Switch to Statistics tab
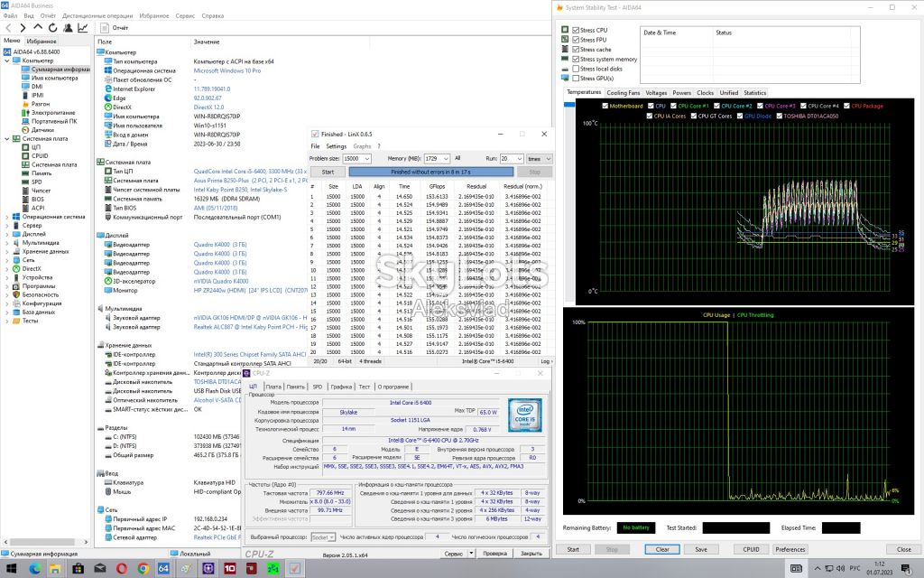 click(x=755, y=93)
